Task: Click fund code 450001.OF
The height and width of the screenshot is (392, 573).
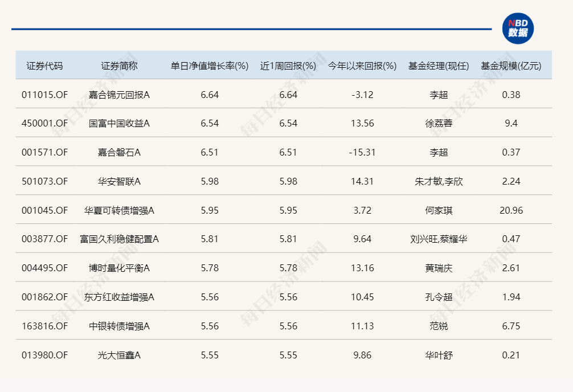Action: 44,123
